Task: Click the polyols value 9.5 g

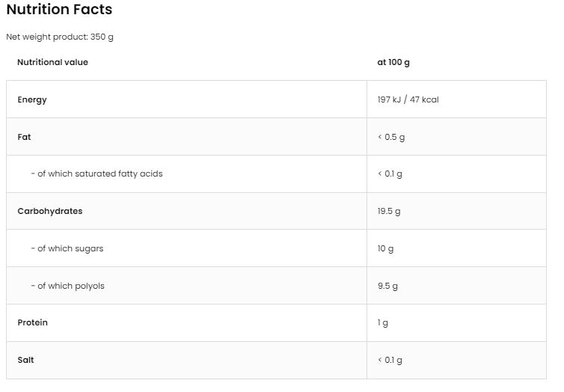Action: click(x=387, y=286)
